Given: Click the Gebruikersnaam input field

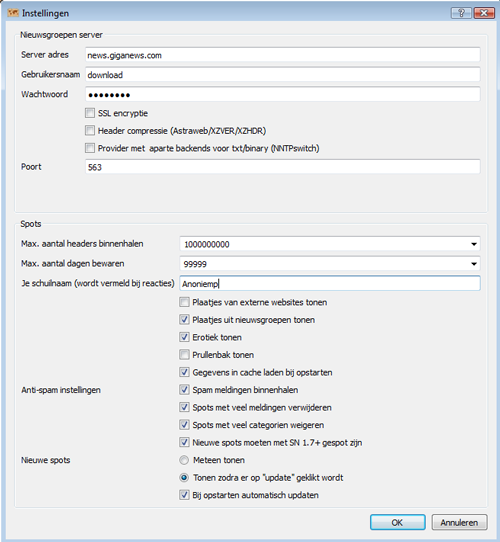Looking at the screenshot, I should pyautogui.click(x=283, y=75).
